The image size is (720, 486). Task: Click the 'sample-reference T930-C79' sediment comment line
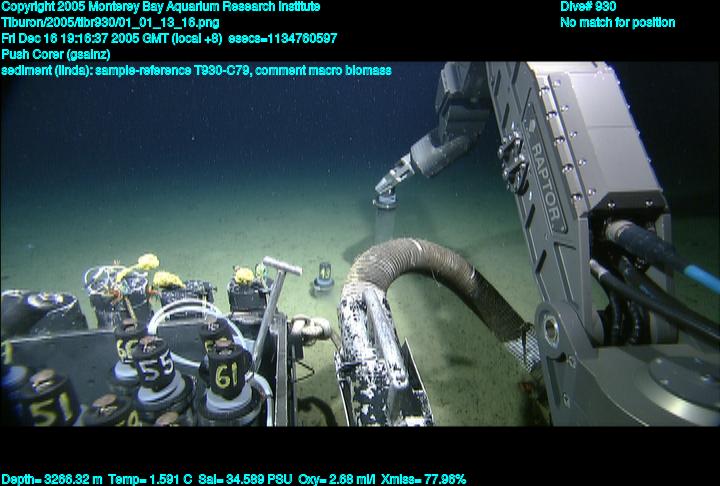tap(197, 71)
